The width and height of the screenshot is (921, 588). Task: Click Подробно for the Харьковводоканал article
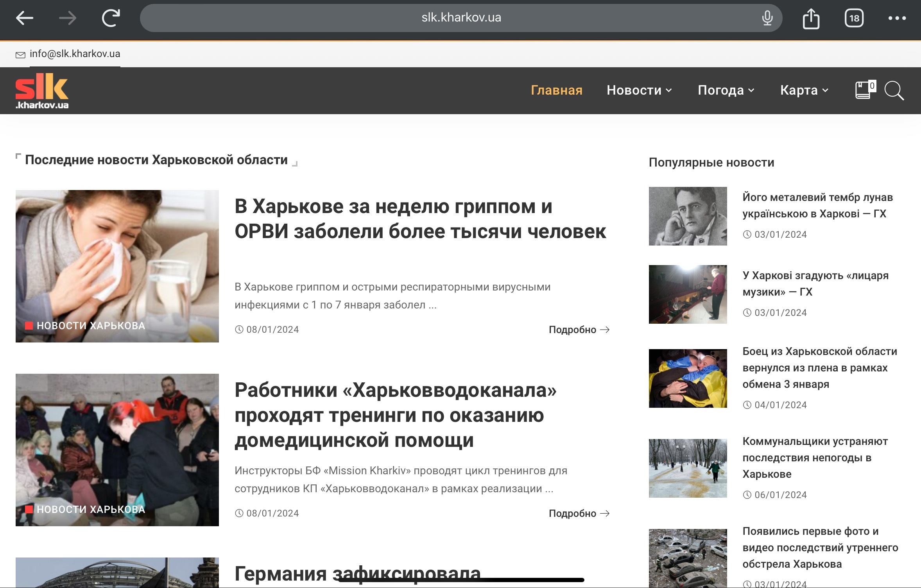pos(579,513)
